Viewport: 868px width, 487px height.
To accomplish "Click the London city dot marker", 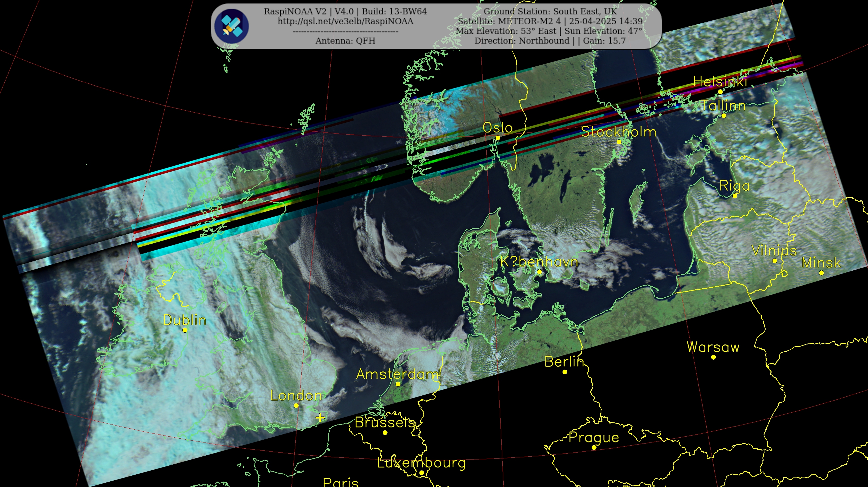I will [296, 405].
